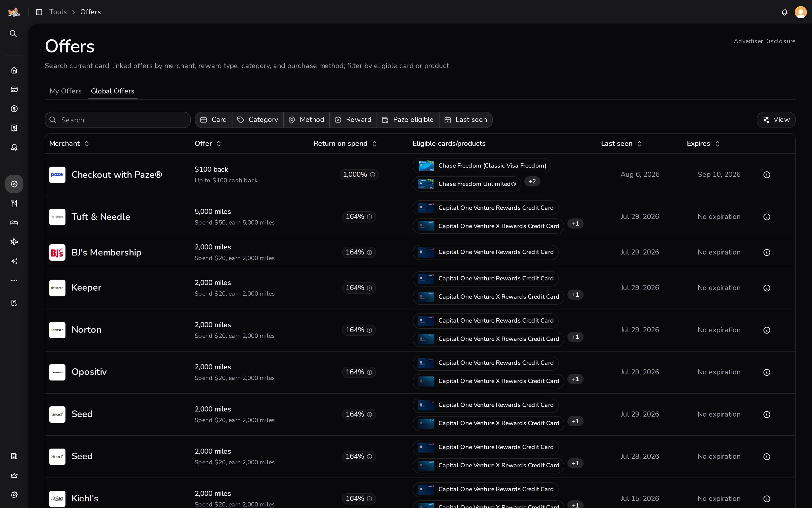Switch to the My Offers tab
Screen dimensions: 812x508
click(x=65, y=91)
